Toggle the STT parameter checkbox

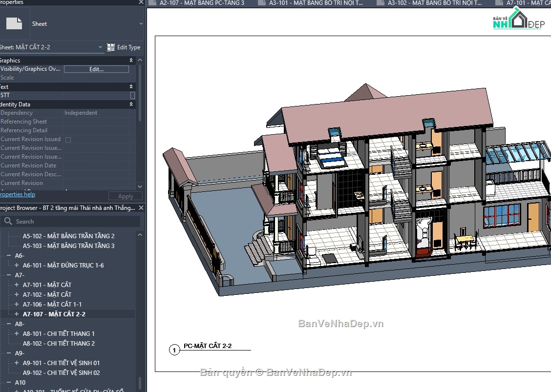[132, 95]
